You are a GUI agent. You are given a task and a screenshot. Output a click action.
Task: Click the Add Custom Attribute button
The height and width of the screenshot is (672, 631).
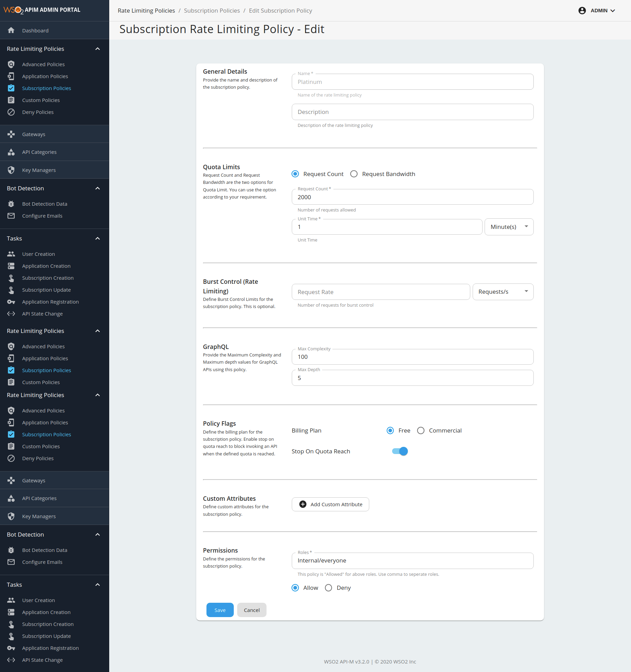330,504
